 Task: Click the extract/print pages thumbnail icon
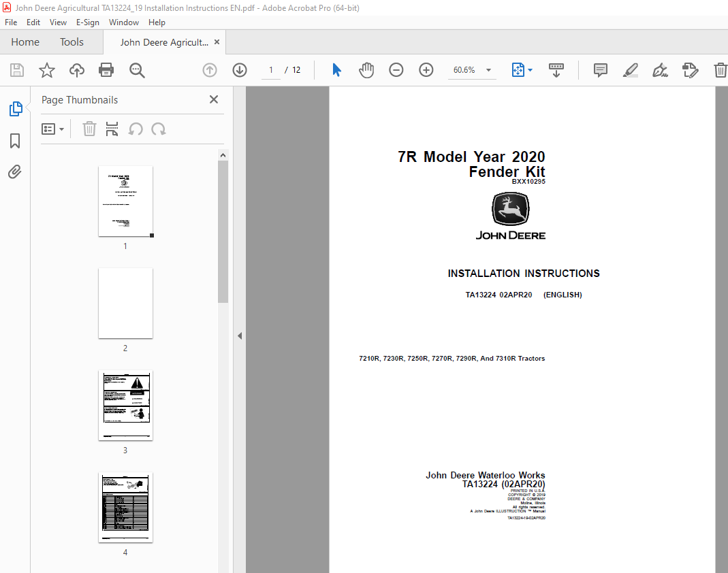(x=112, y=129)
